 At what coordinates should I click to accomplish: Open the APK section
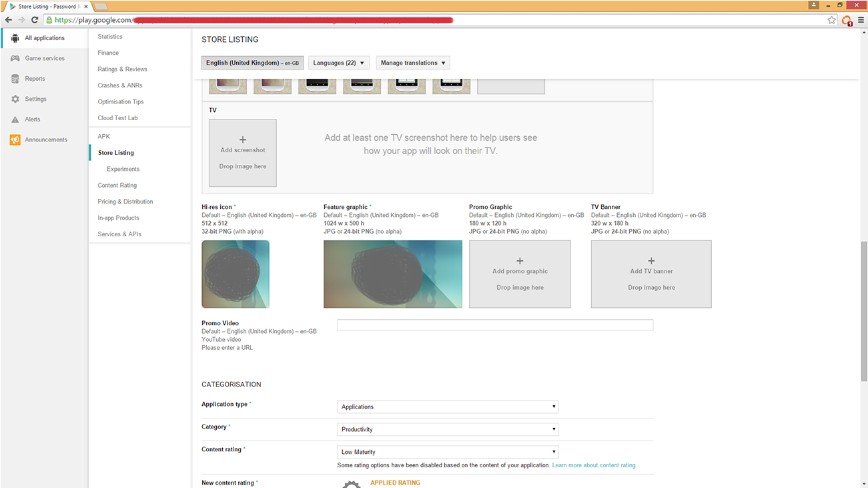point(103,136)
